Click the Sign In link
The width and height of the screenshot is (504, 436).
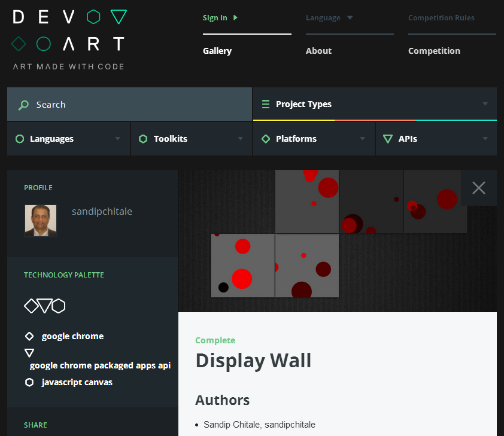(x=215, y=18)
